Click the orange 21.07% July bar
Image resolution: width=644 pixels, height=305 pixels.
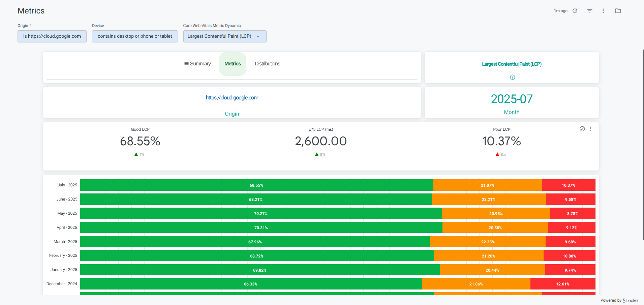488,185
